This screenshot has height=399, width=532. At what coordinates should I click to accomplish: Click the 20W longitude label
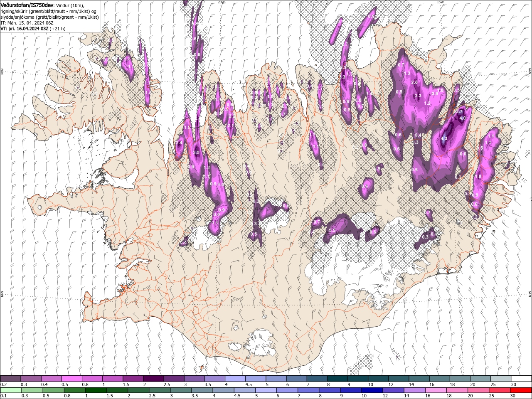pyautogui.click(x=221, y=2)
